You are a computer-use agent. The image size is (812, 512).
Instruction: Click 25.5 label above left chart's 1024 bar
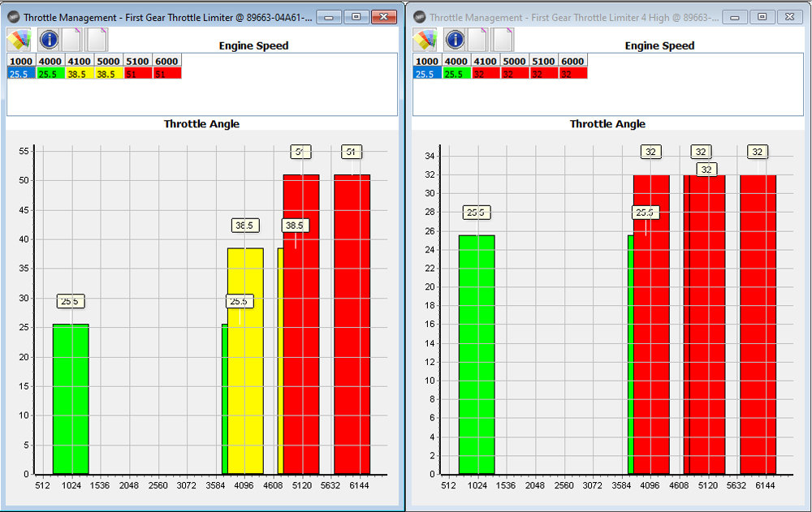71,301
